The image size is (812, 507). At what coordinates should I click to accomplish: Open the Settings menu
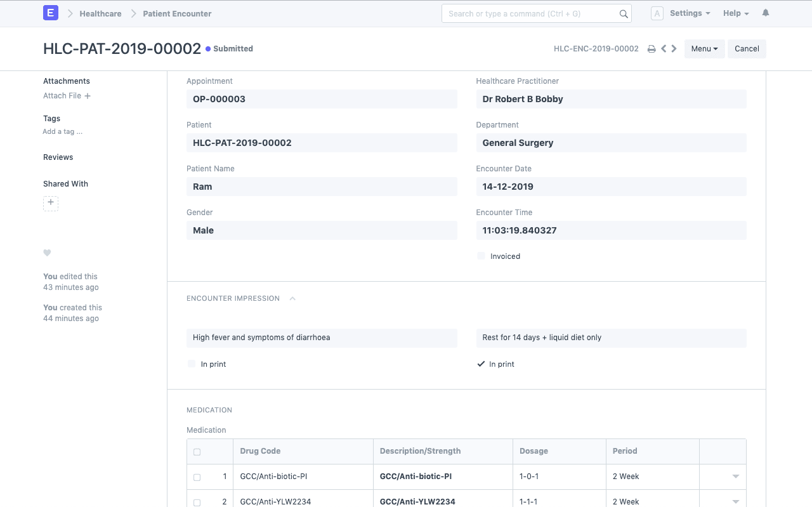690,13
